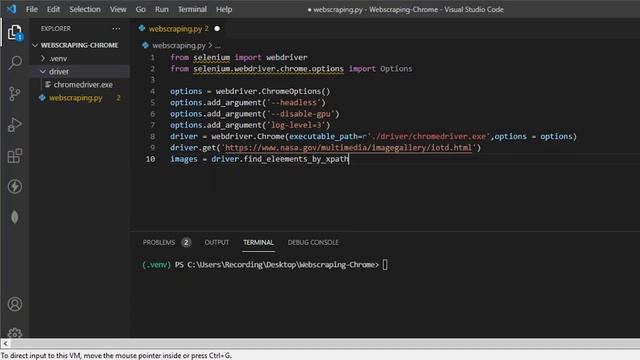
Task: Open the Manage gear icon
Action: (x=15, y=333)
